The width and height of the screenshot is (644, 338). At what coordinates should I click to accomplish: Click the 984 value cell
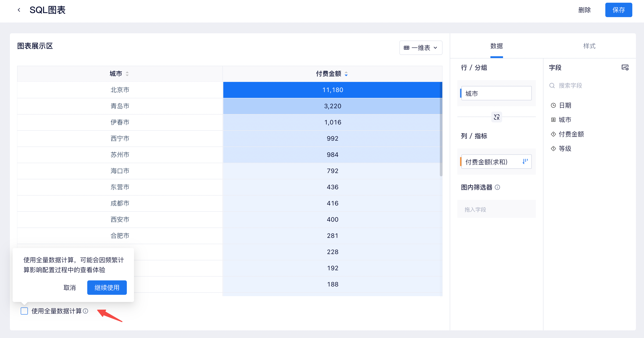[333, 155]
